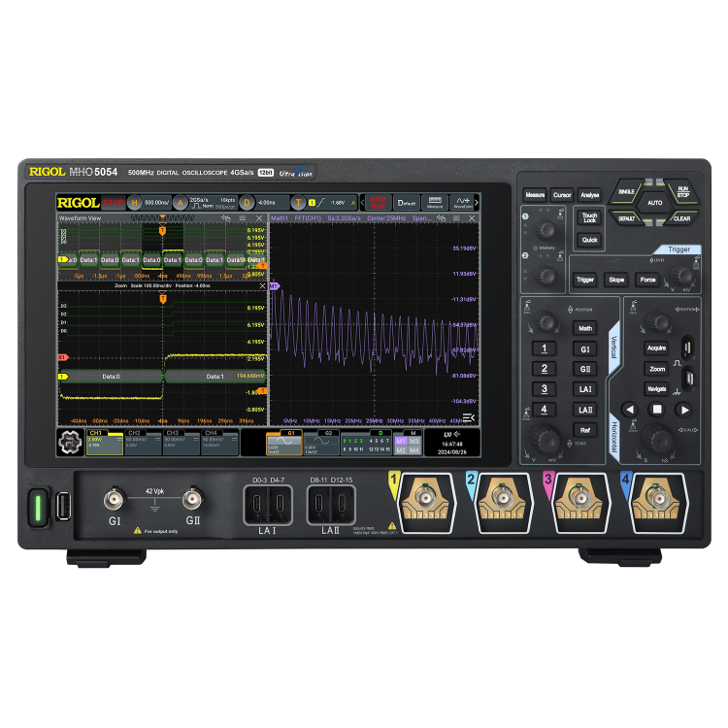Open the orange D delay settings icon
The height and width of the screenshot is (728, 728).
pyautogui.click(x=247, y=203)
